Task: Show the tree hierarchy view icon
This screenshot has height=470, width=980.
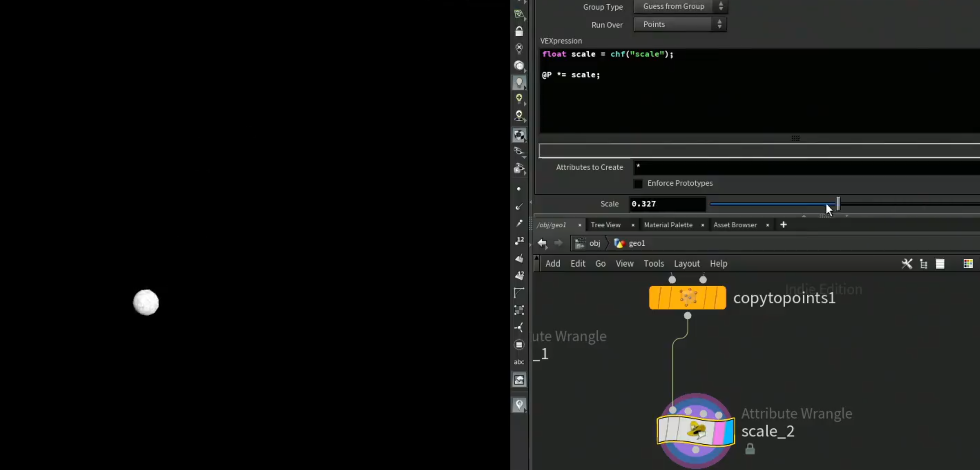Action: [x=924, y=264]
